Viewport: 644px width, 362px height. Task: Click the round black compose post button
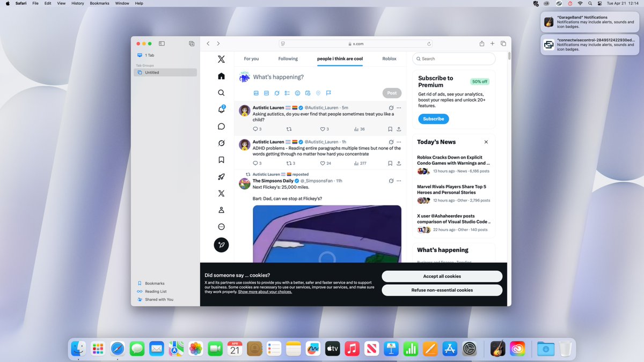[x=221, y=245]
